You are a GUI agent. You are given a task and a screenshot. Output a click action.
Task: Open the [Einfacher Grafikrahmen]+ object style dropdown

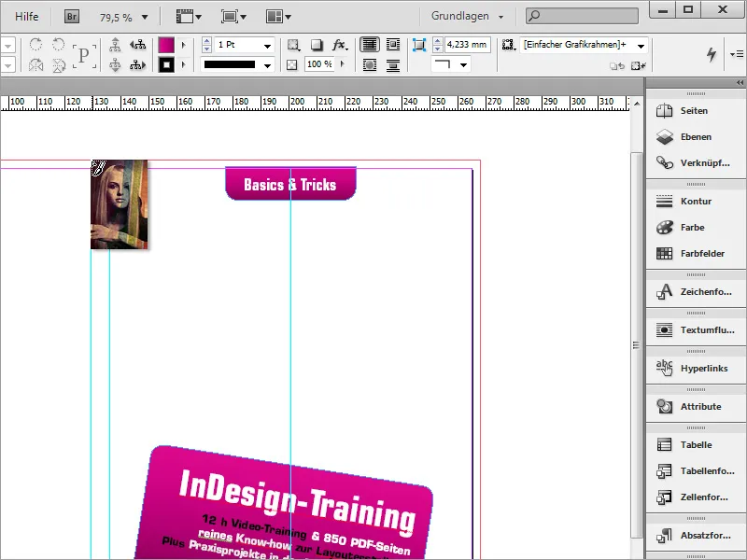pos(584,45)
